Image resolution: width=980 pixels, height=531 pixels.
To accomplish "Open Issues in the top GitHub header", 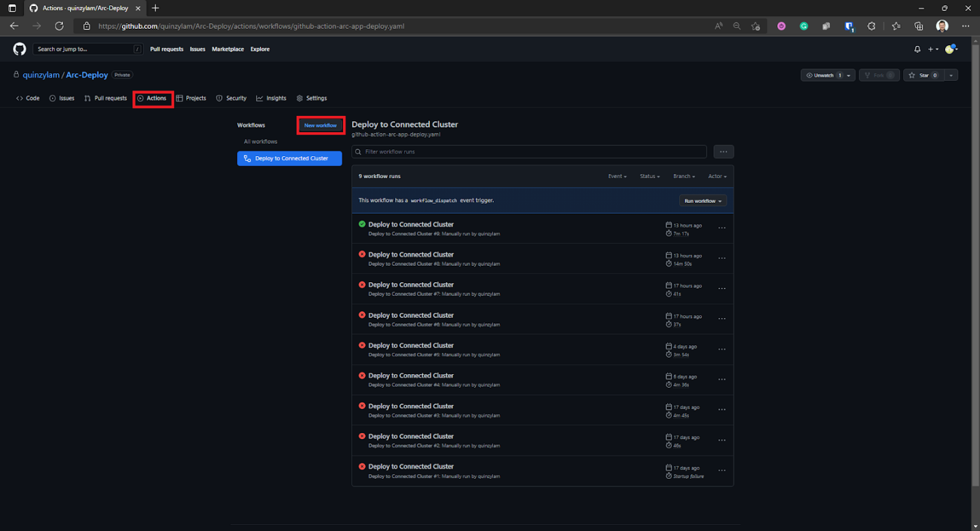I will click(197, 49).
